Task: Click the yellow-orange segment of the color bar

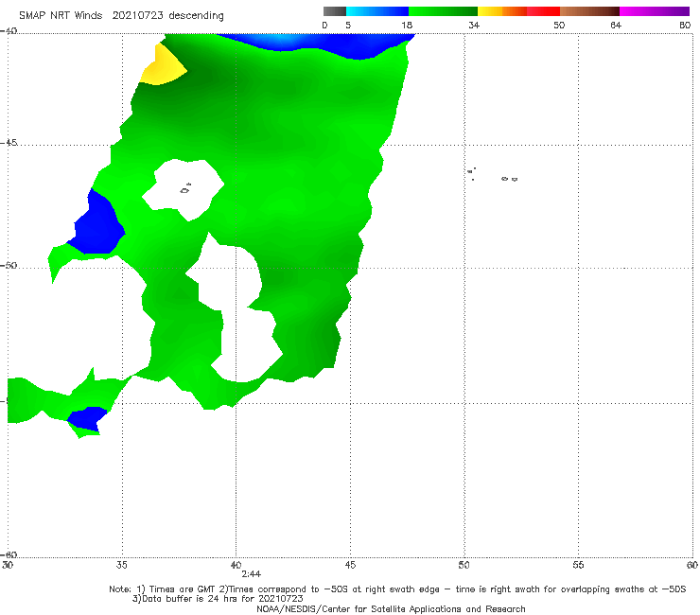Action: (x=502, y=11)
